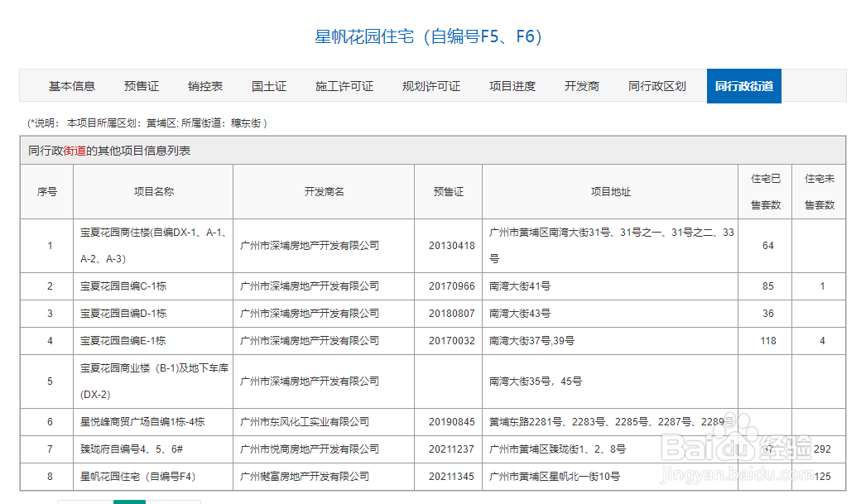
Task: Click the 项目地址 column header
Action: [611, 192]
